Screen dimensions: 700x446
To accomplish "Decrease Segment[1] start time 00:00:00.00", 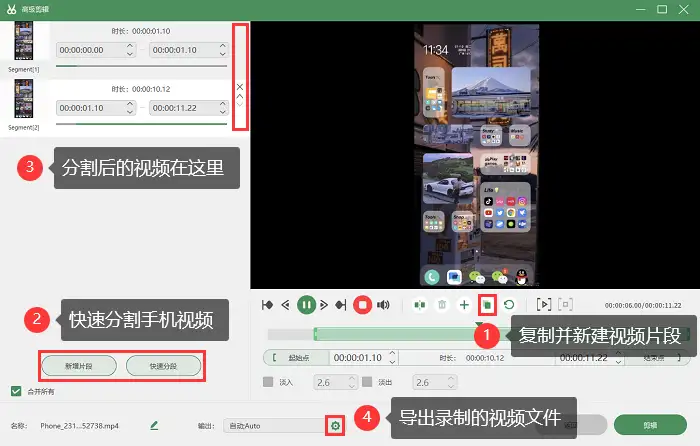I will coord(129,54).
